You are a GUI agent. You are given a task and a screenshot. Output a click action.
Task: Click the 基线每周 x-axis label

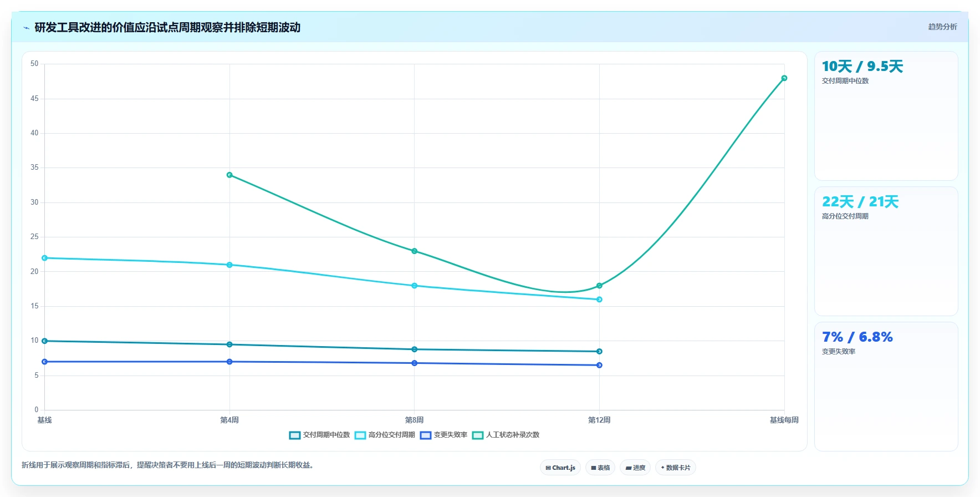(784, 420)
